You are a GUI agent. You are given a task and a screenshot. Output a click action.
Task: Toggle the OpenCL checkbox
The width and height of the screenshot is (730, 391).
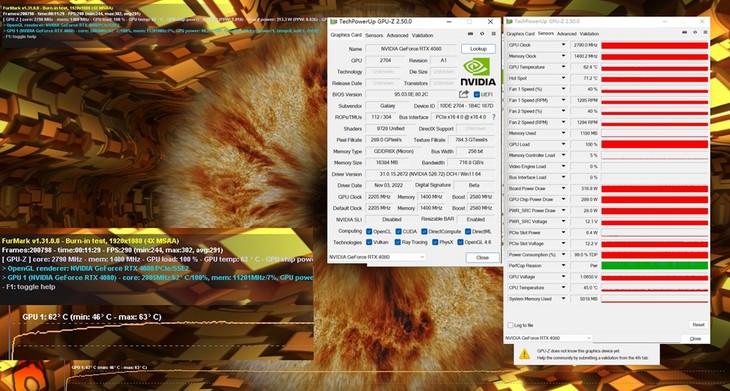369,231
